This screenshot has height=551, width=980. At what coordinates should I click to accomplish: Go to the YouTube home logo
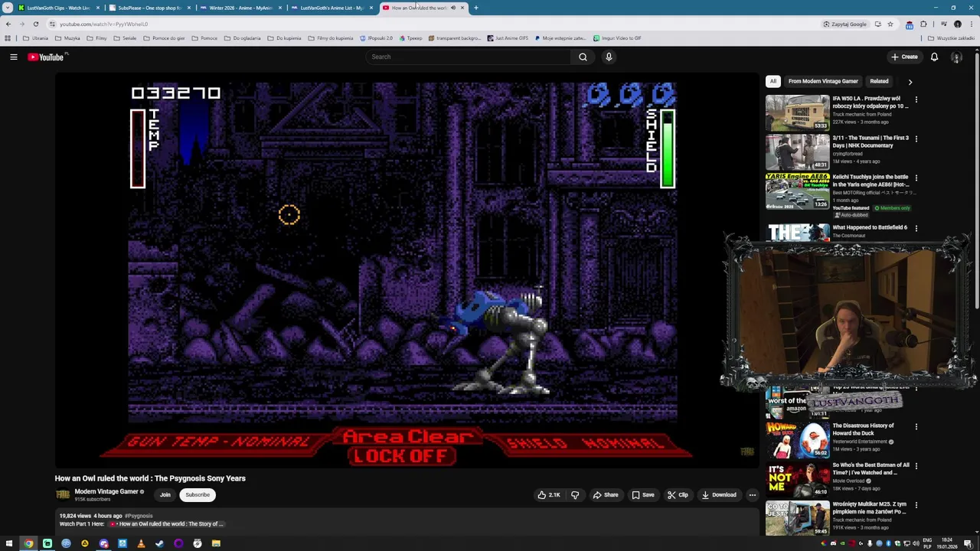pyautogui.click(x=46, y=57)
